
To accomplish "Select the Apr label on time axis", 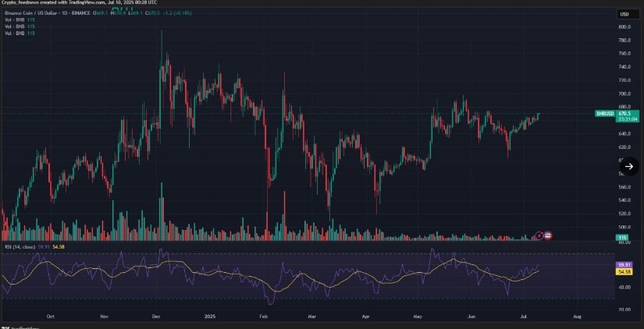I will click(x=365, y=317).
